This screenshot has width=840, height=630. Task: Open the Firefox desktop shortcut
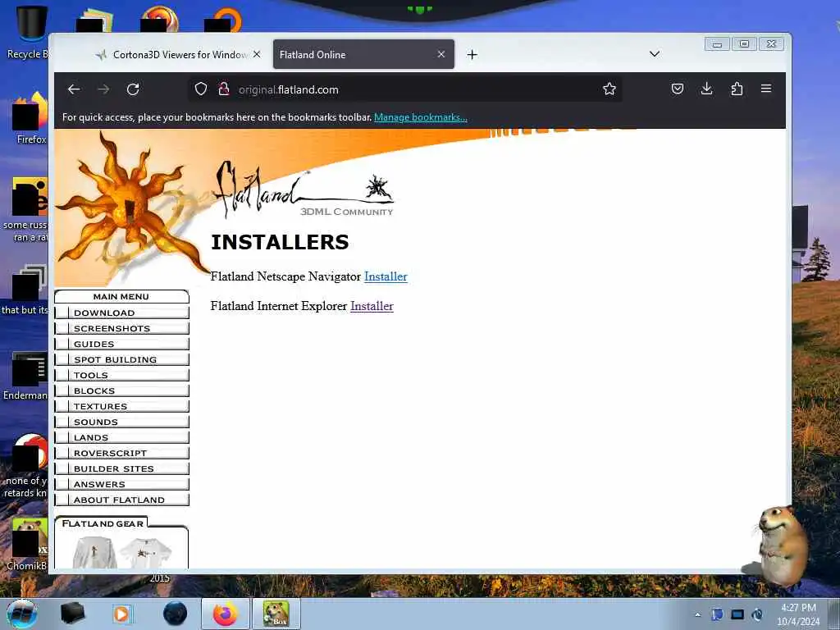[x=30, y=118]
